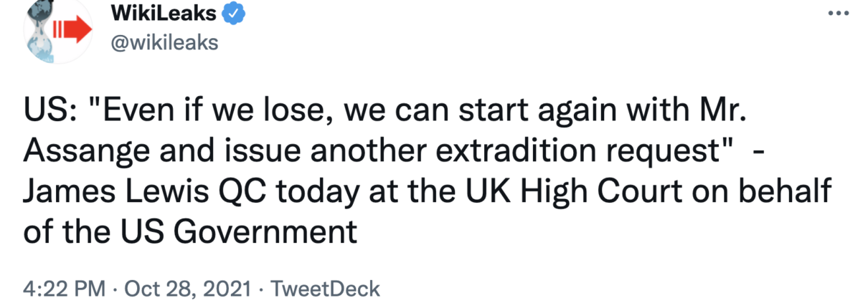Click the 4:22 PM timestamp

click(65, 289)
